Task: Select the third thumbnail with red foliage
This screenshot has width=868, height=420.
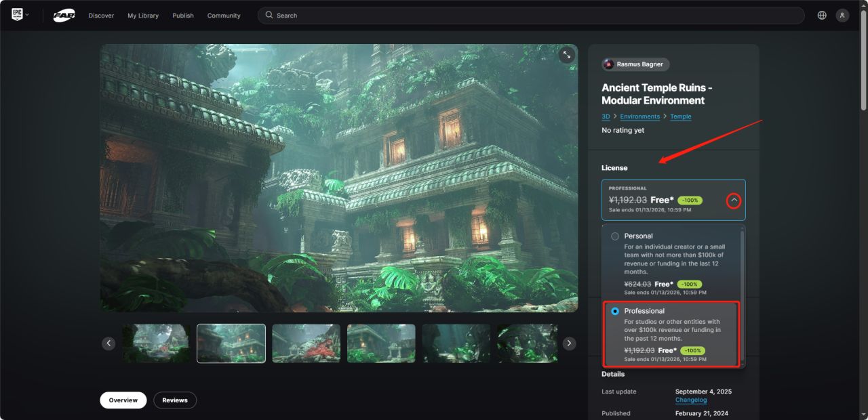Action: point(307,343)
